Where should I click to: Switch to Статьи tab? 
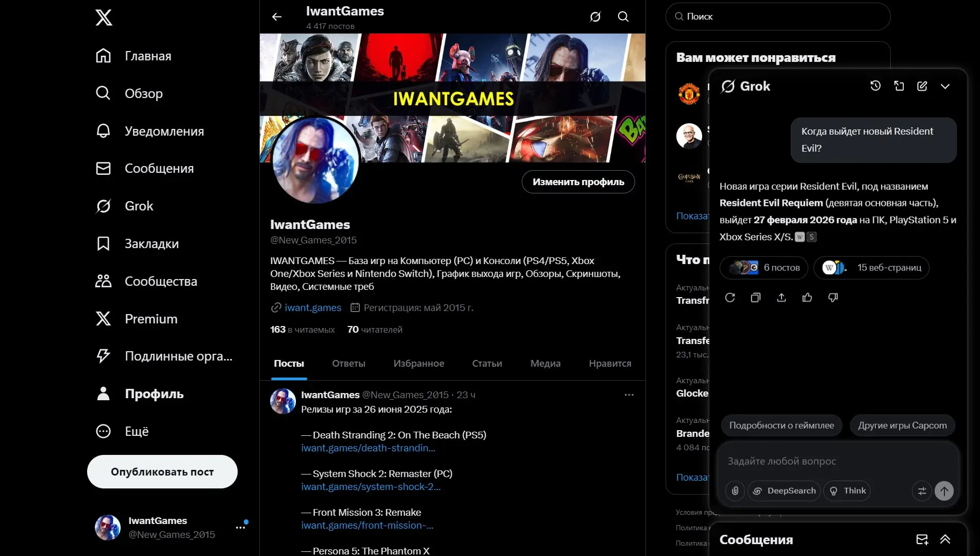coord(487,364)
